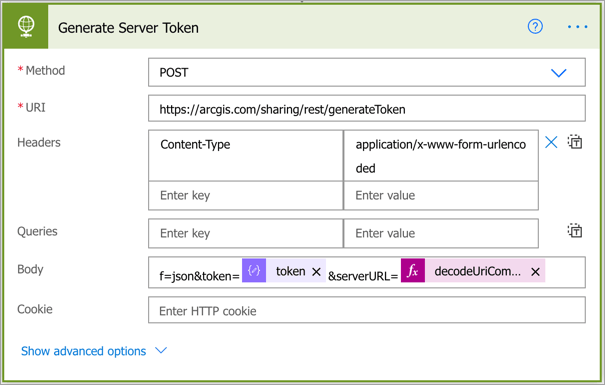Screen dimensions: 605x385
Task: Click the empty Headers Enter key field
Action: 246,196
